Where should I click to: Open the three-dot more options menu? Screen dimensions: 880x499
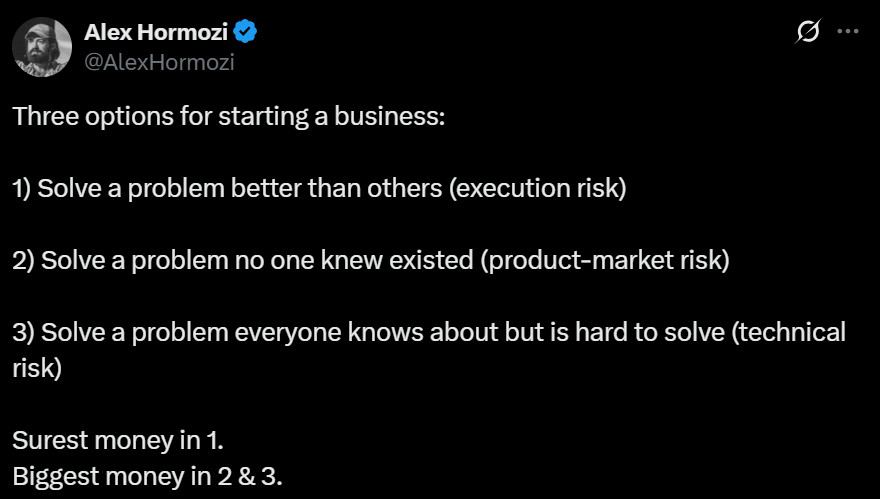[x=847, y=32]
